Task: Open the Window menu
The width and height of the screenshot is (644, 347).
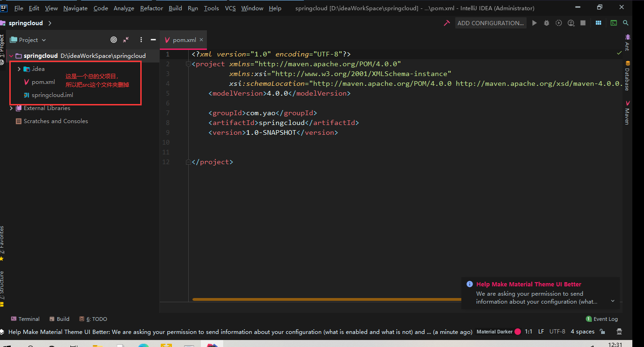Action: pyautogui.click(x=253, y=8)
